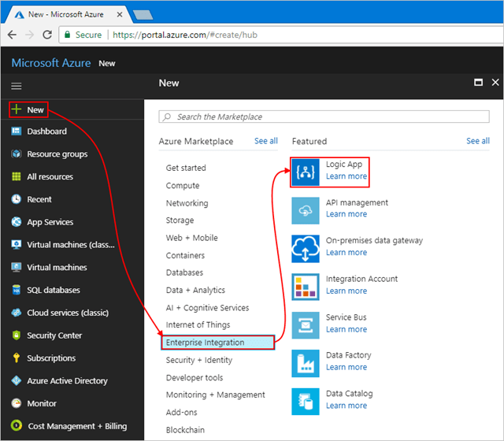Click the Integration Account tile icon
Image resolution: width=504 pixels, height=441 pixels.
coord(306,287)
